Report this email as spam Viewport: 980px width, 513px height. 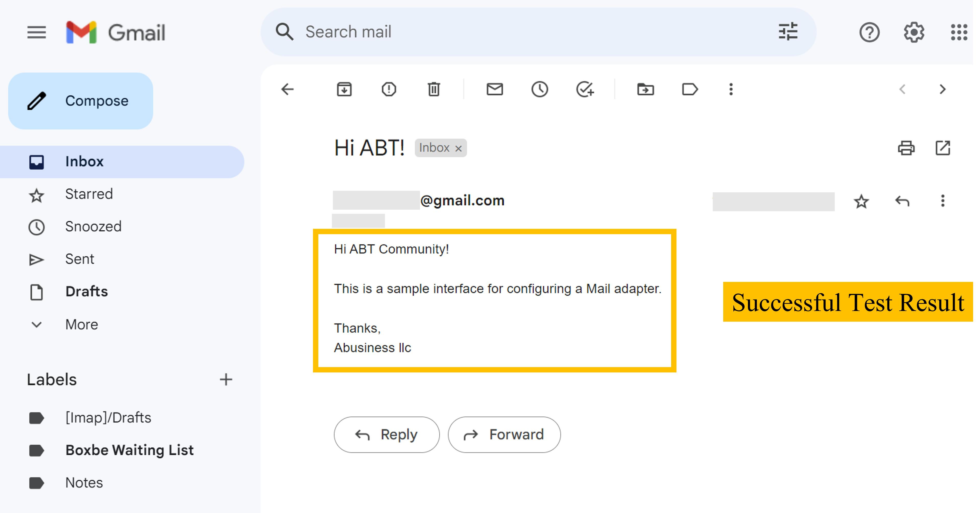(x=389, y=89)
